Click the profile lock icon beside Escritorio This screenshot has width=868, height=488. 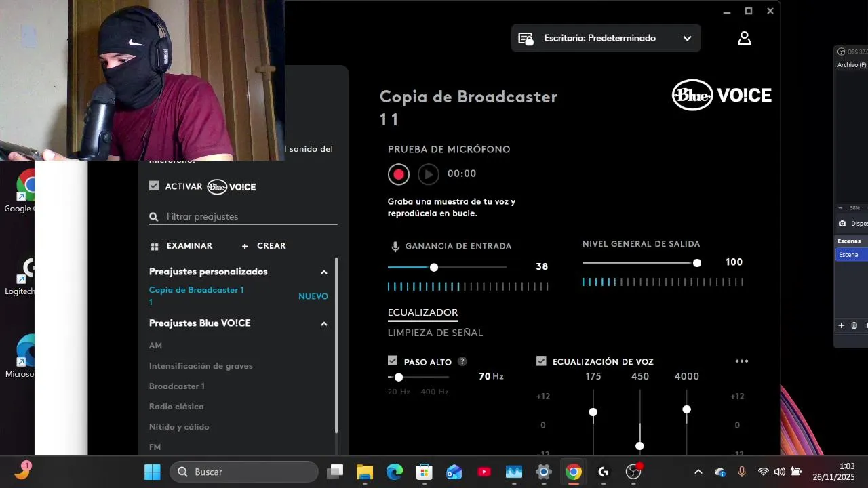[526, 39]
